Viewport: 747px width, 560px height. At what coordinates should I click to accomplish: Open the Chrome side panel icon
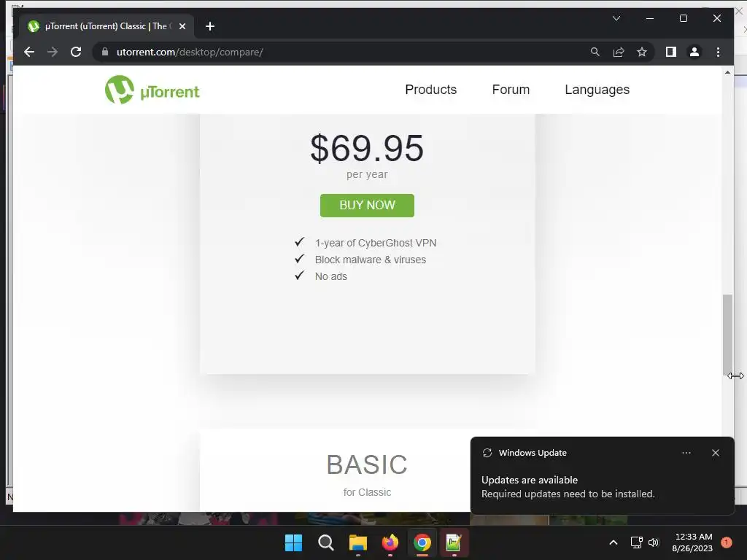click(671, 52)
